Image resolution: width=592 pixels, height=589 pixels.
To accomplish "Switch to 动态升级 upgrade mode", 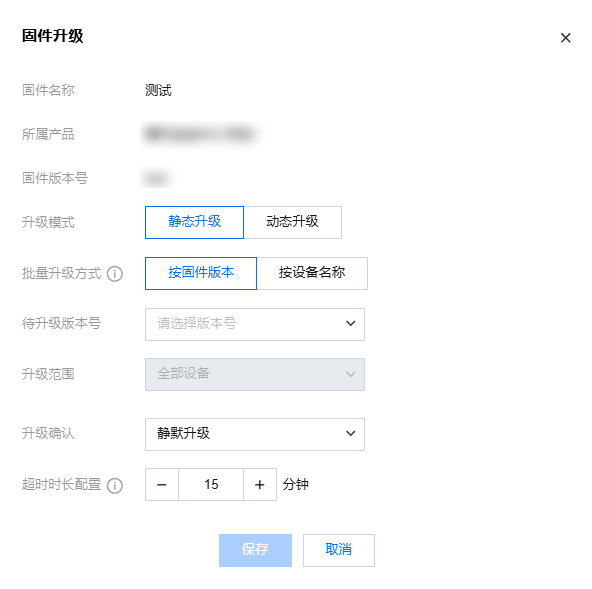I will pos(293,222).
